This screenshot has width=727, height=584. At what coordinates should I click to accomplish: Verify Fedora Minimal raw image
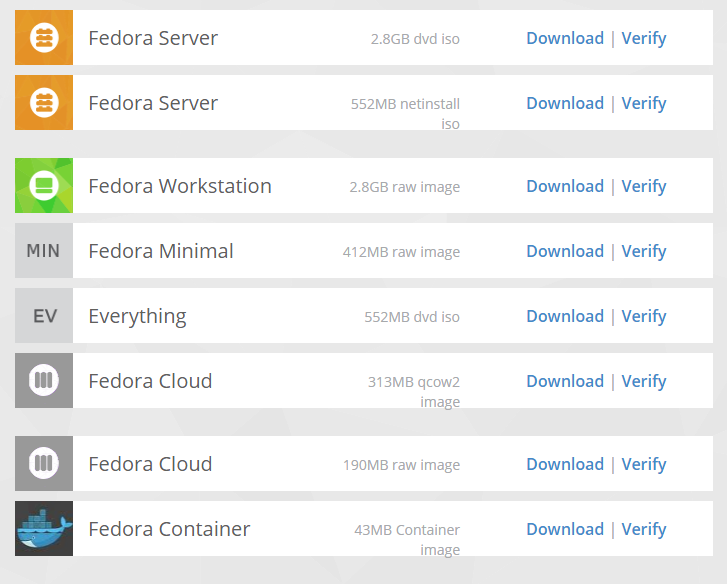click(x=644, y=251)
